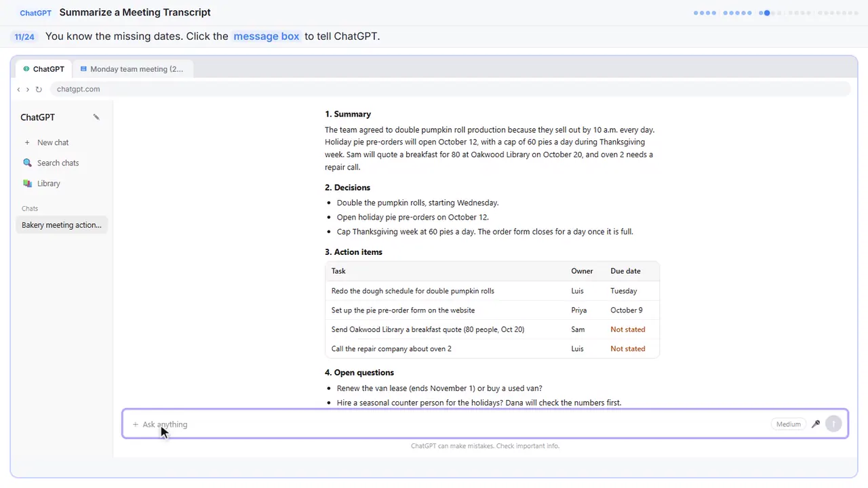Click the 11/24 step counter badge

coord(24,37)
